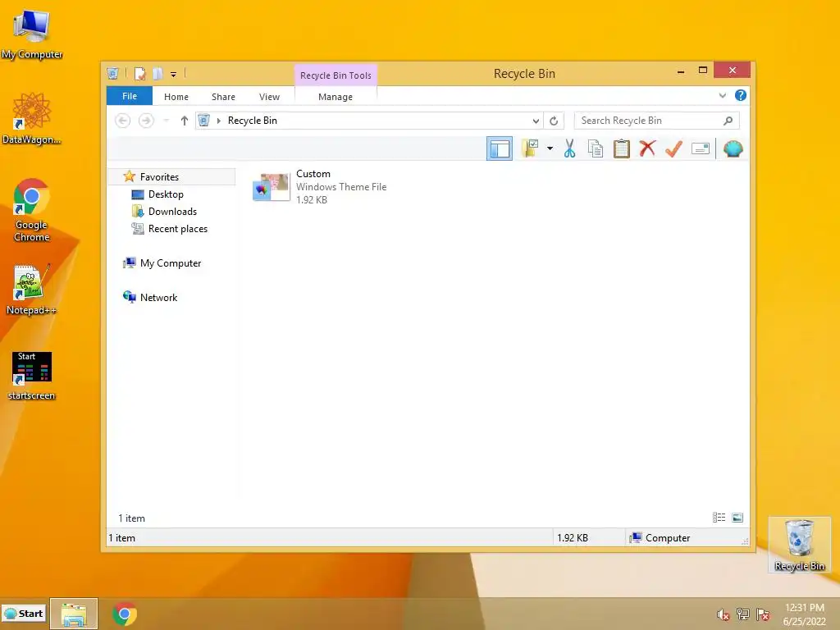Select Notepad++ desktop shortcut

tap(32, 290)
